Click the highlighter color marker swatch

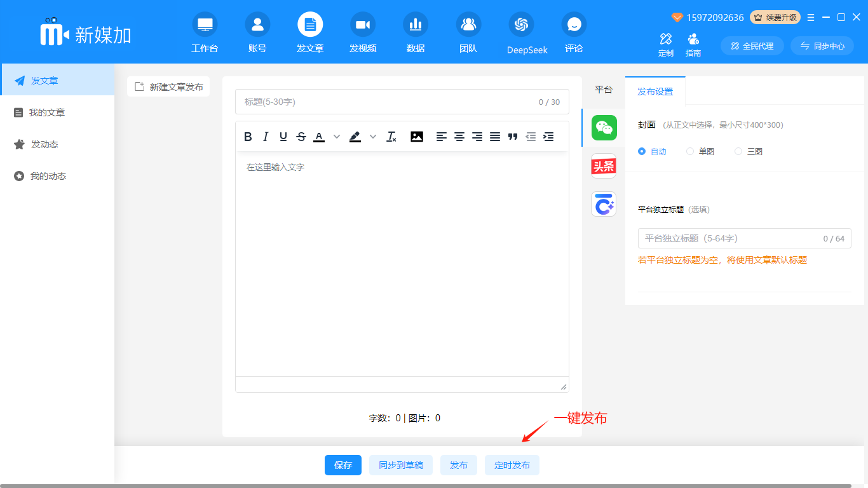[355, 137]
